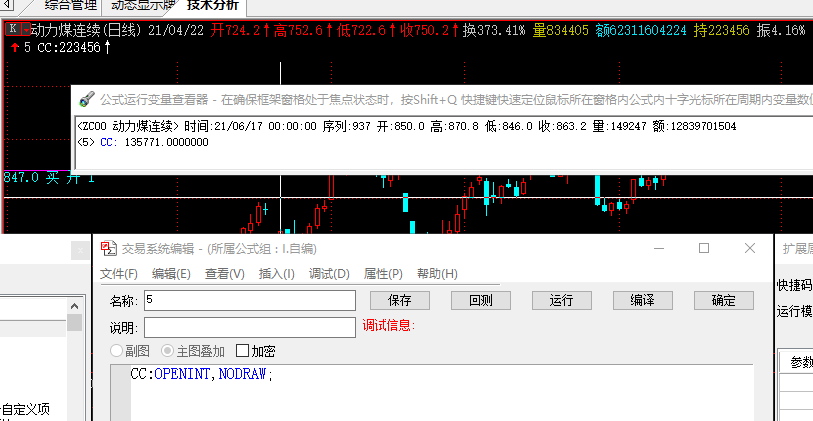Click the 名称 input field
813x421 pixels.
coord(250,300)
